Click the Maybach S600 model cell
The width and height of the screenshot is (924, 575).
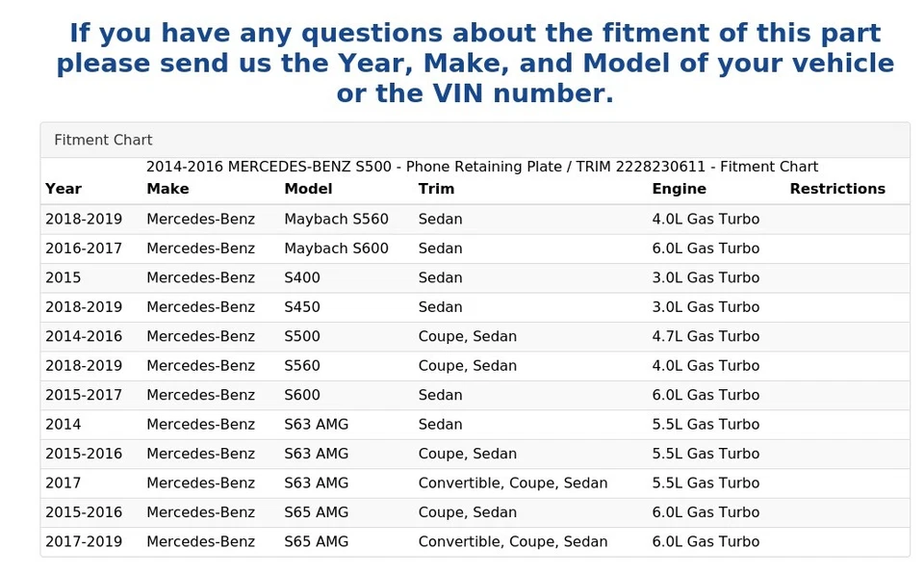click(x=336, y=248)
